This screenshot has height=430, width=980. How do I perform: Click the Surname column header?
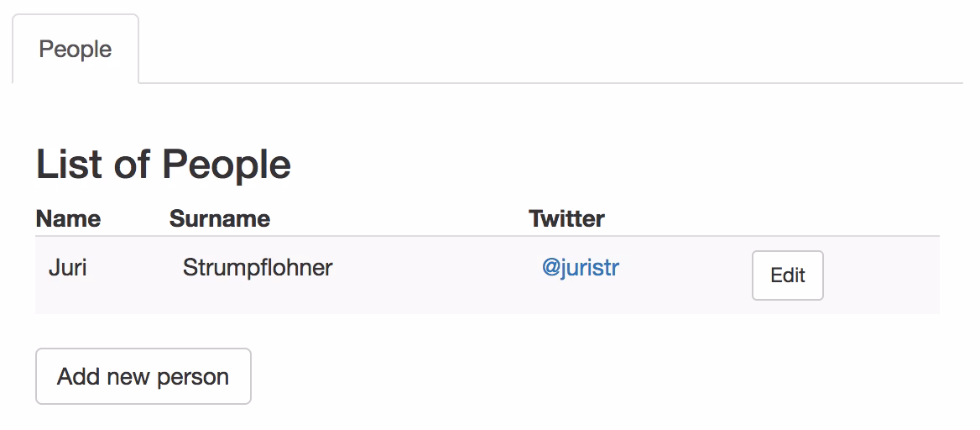(x=220, y=219)
